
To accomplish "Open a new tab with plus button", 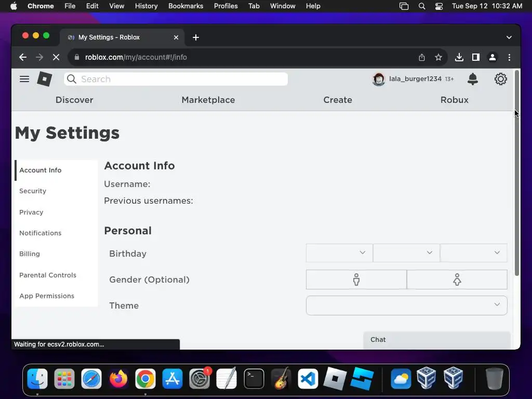I will (x=196, y=37).
